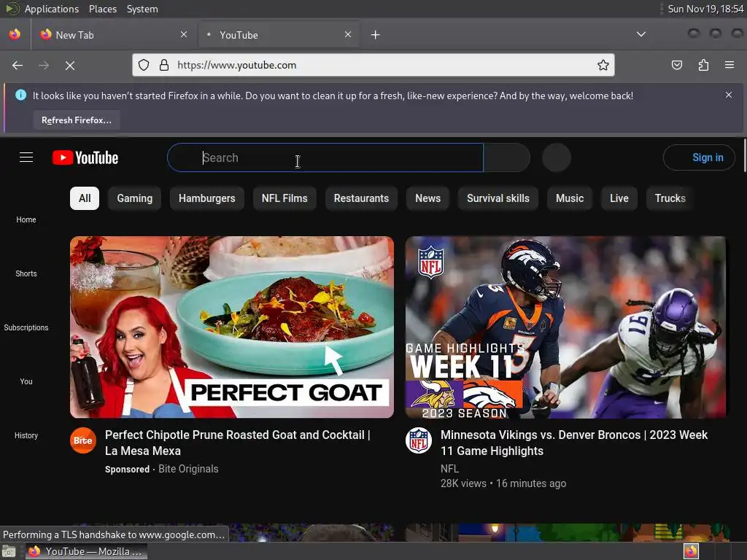Select the Gaming filter chip
This screenshot has width=747, height=560.
135,198
